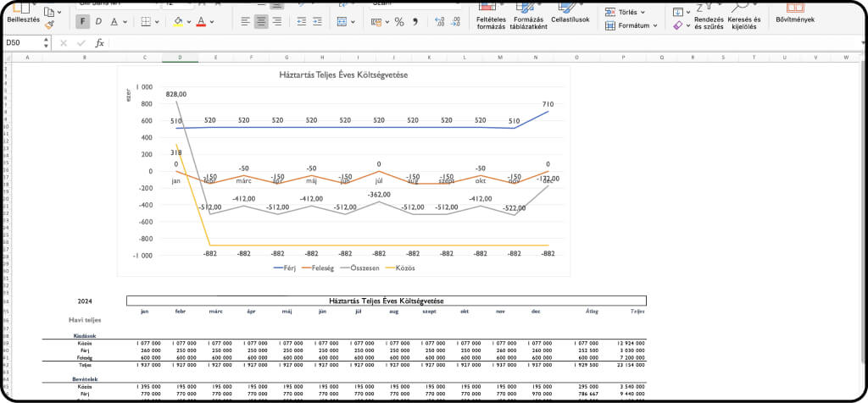The width and height of the screenshot is (868, 403).
Task: Click the percent style icon
Action: click(x=398, y=21)
